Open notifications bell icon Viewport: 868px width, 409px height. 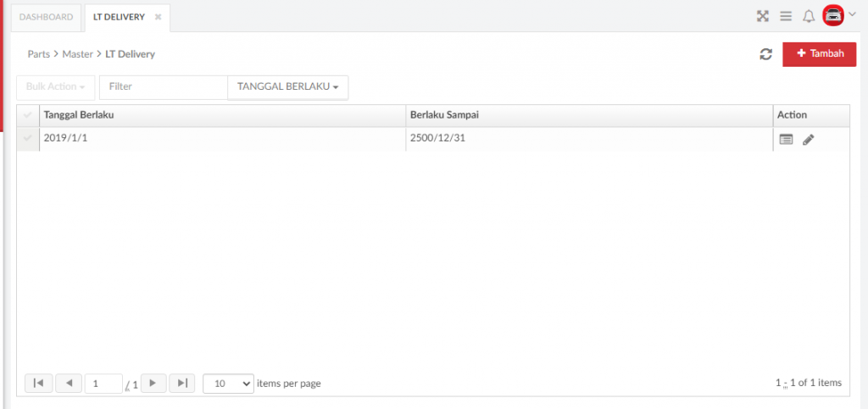coord(809,16)
